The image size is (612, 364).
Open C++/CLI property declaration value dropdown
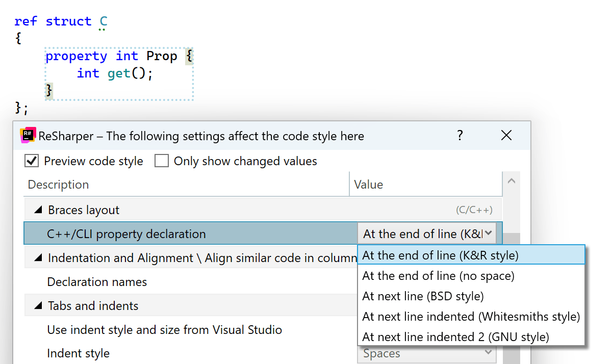point(488,234)
